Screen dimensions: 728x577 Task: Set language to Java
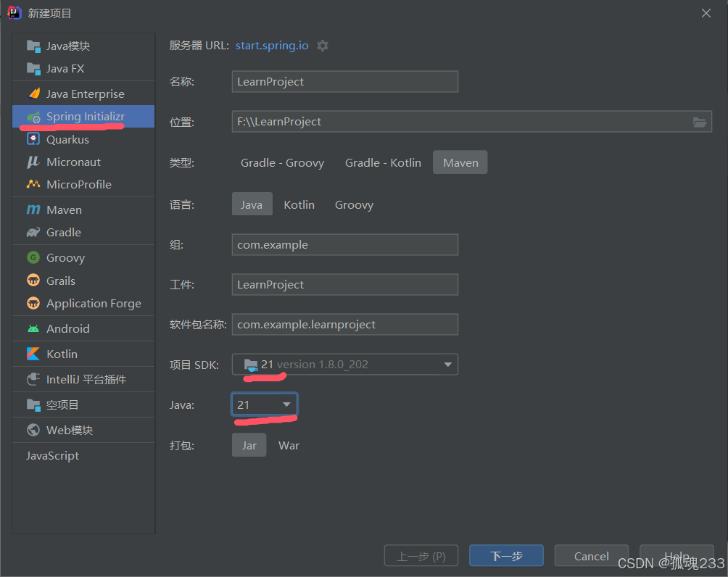(x=252, y=204)
